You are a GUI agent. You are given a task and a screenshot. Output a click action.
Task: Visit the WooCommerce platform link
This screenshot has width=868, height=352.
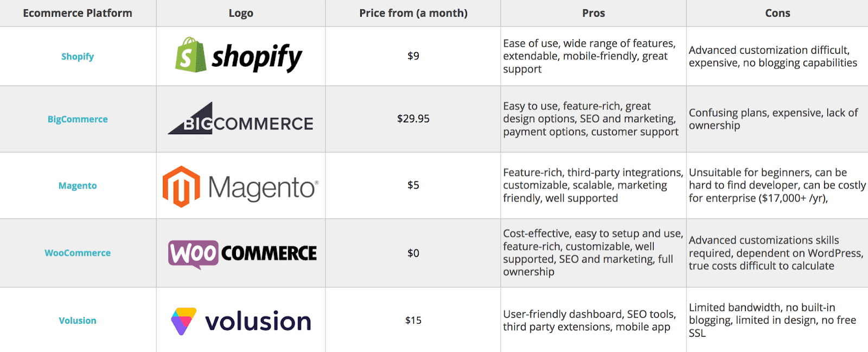point(78,253)
